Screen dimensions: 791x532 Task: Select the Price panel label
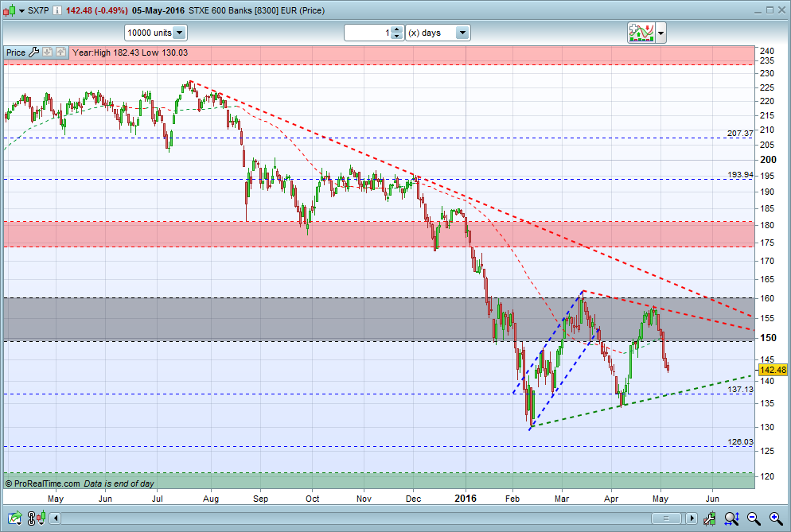point(16,52)
